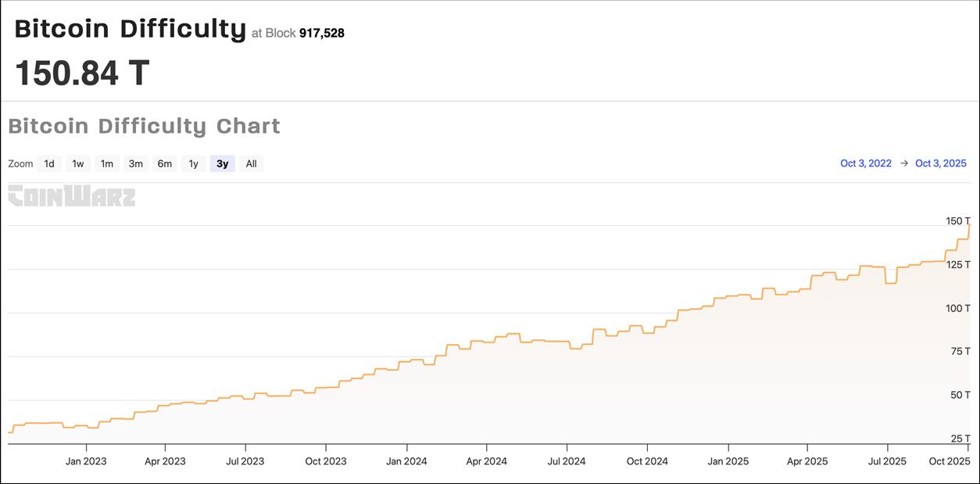
Task: Select the 1d zoom range
Action: (x=49, y=163)
